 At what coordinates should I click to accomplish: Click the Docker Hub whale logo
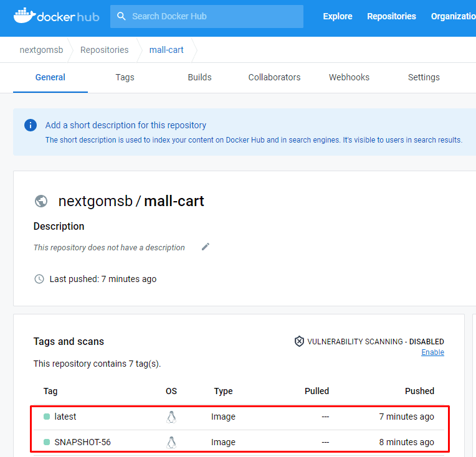click(x=56, y=16)
